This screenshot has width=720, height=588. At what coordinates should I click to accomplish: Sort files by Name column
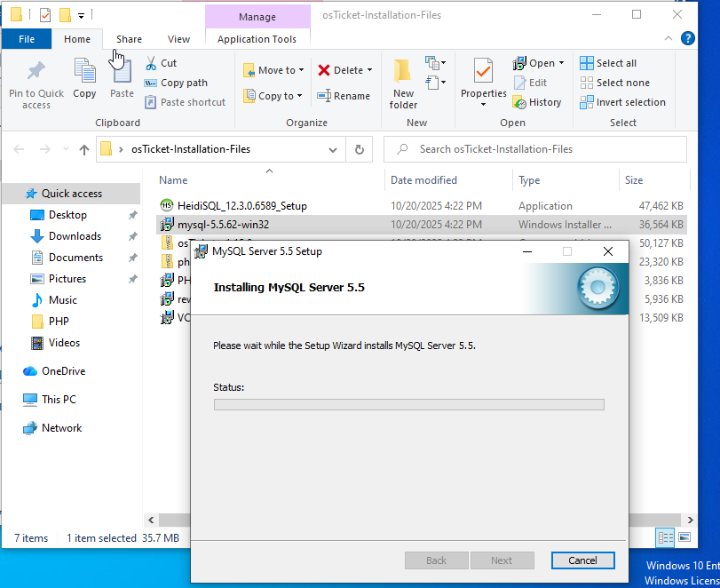click(173, 180)
